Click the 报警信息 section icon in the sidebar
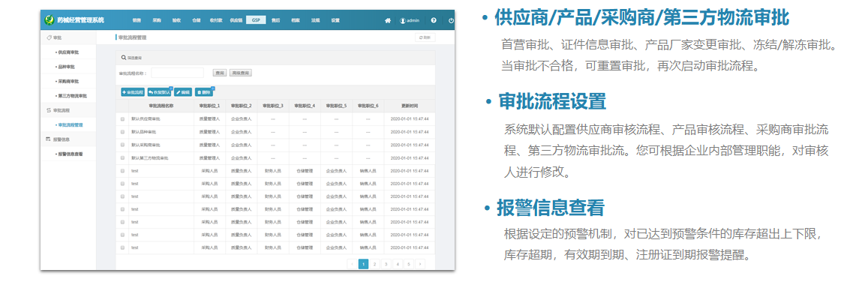Image resolution: width=868 pixels, height=285 pixels. click(49, 139)
